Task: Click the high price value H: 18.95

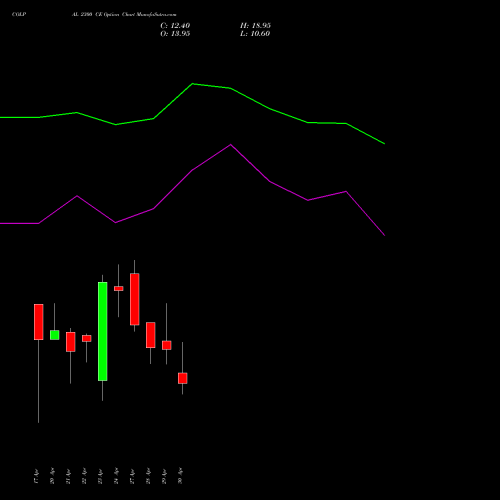Action: 255,26
